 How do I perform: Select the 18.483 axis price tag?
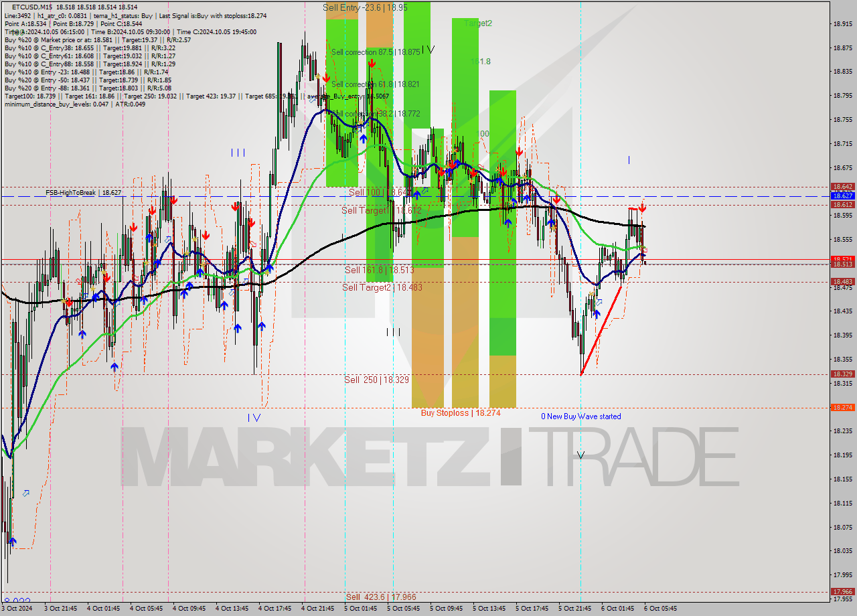coord(842,282)
